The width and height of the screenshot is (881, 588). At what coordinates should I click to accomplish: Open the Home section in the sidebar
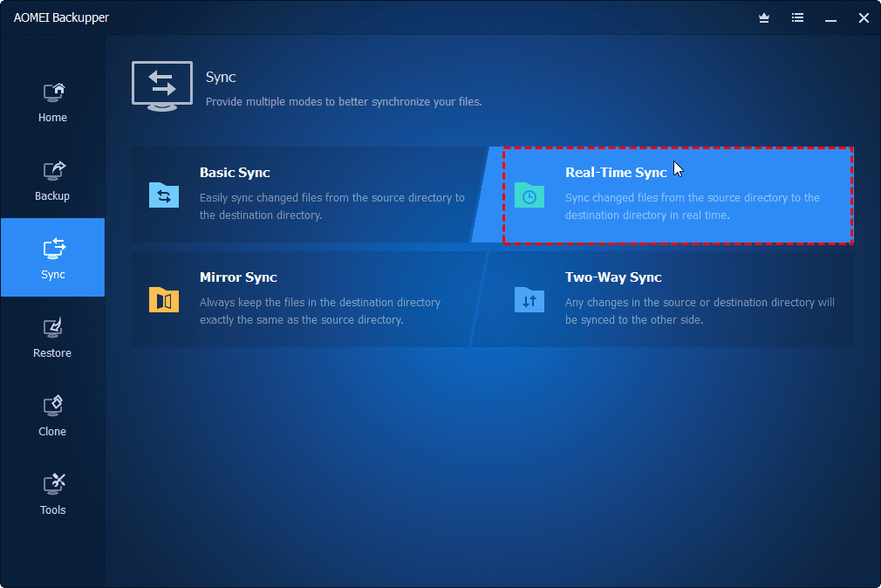52,100
